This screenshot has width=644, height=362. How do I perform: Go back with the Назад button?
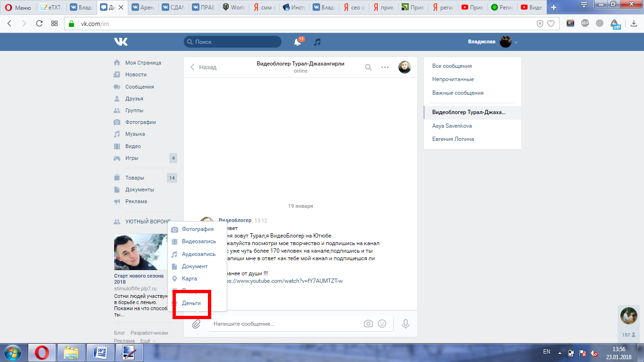click(x=203, y=67)
